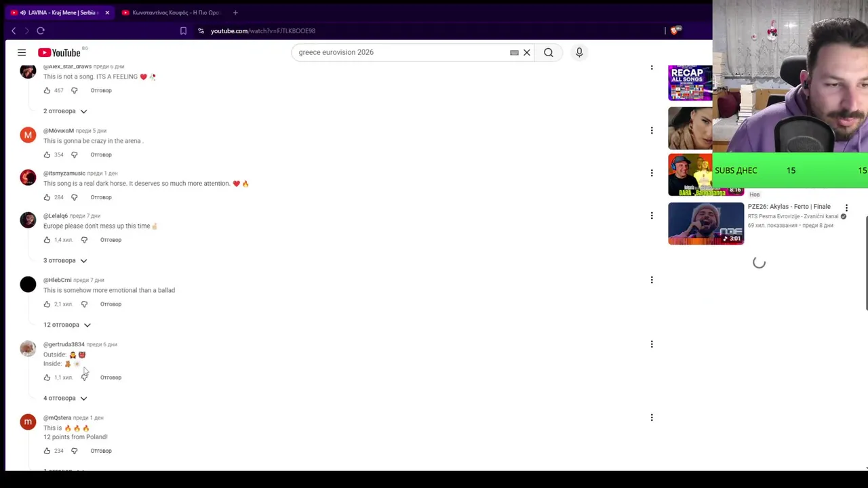Go to the YouTube home logo
The image size is (868, 488).
[x=59, y=53]
